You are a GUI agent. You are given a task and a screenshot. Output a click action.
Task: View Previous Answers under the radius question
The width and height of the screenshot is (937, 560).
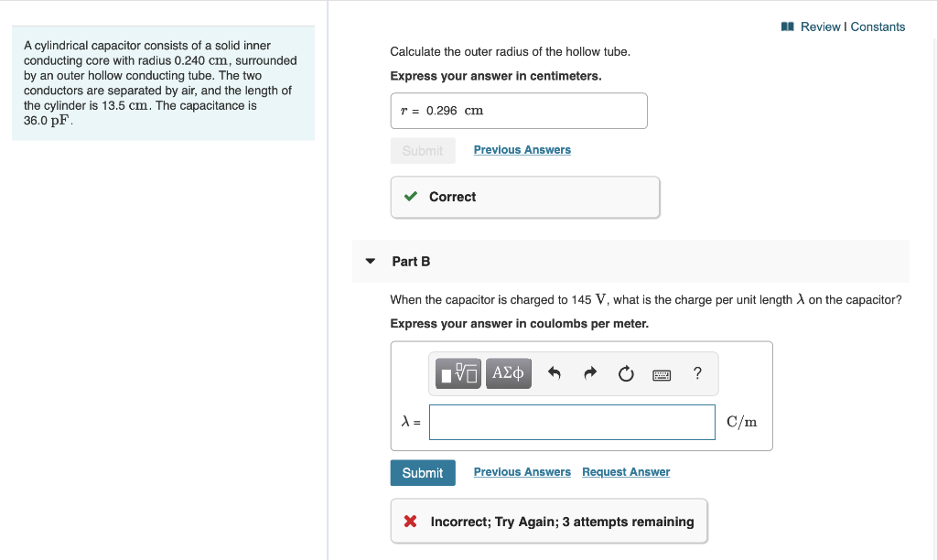[x=522, y=150]
